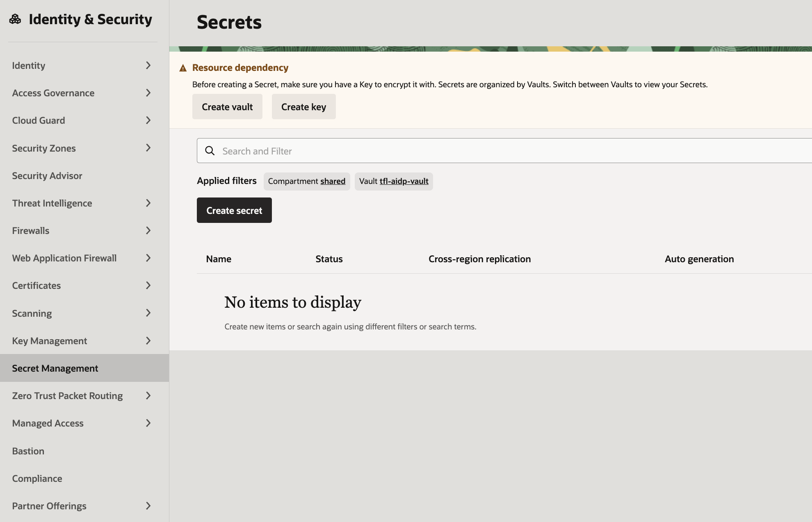This screenshot has width=812, height=522.
Task: Click the Secrets page title
Action: (229, 22)
